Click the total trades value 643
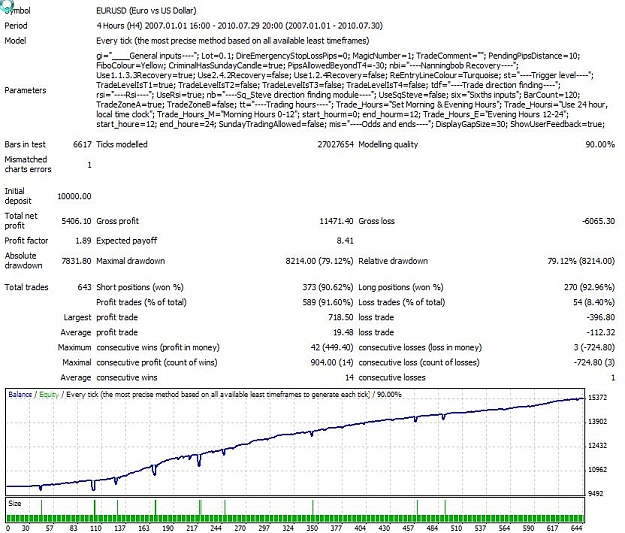Image resolution: width=625 pixels, height=533 pixels. tap(85, 287)
